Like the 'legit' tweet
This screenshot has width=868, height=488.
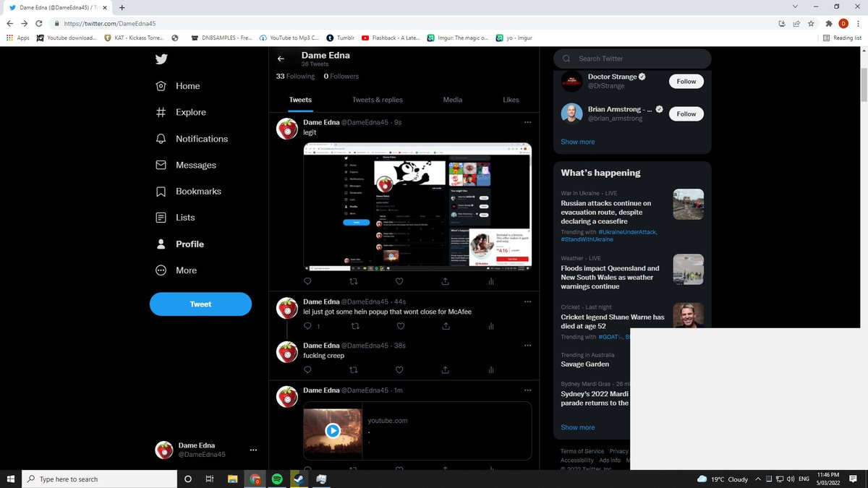pos(400,281)
